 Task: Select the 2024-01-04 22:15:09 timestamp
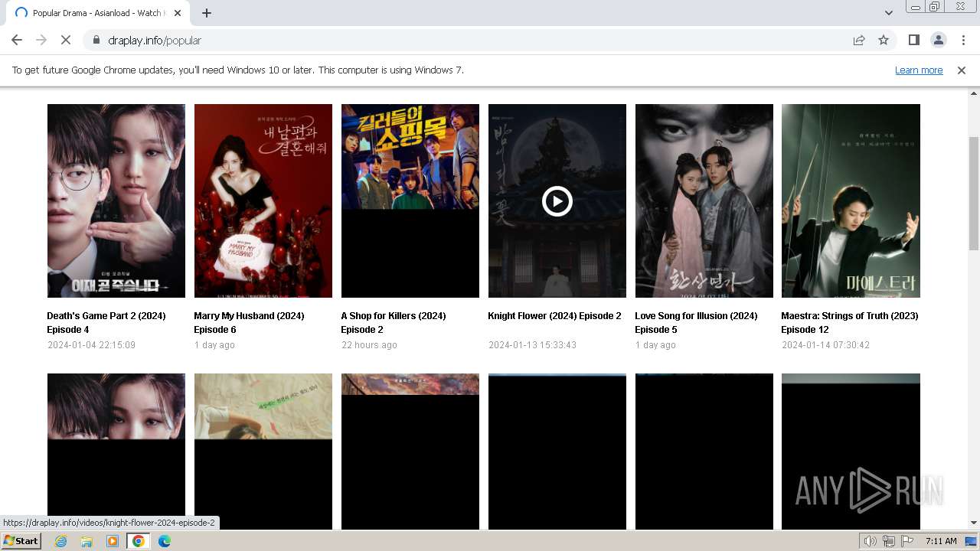(x=91, y=345)
